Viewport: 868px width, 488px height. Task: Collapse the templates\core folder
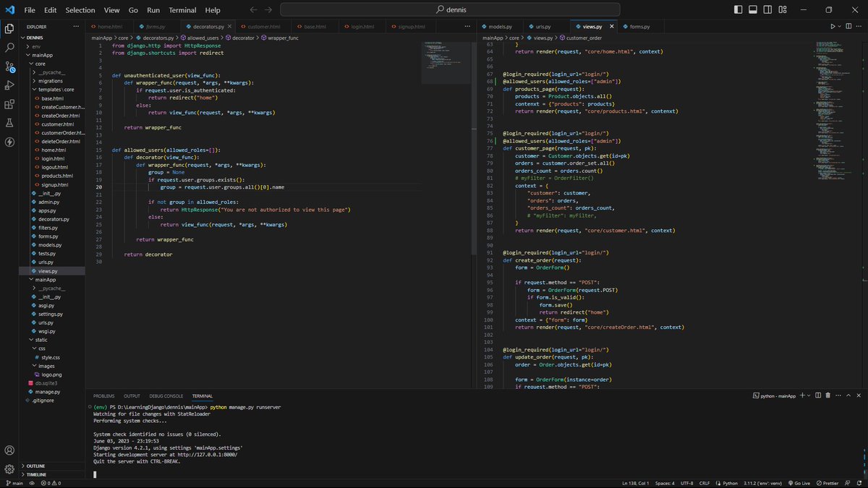(51, 90)
